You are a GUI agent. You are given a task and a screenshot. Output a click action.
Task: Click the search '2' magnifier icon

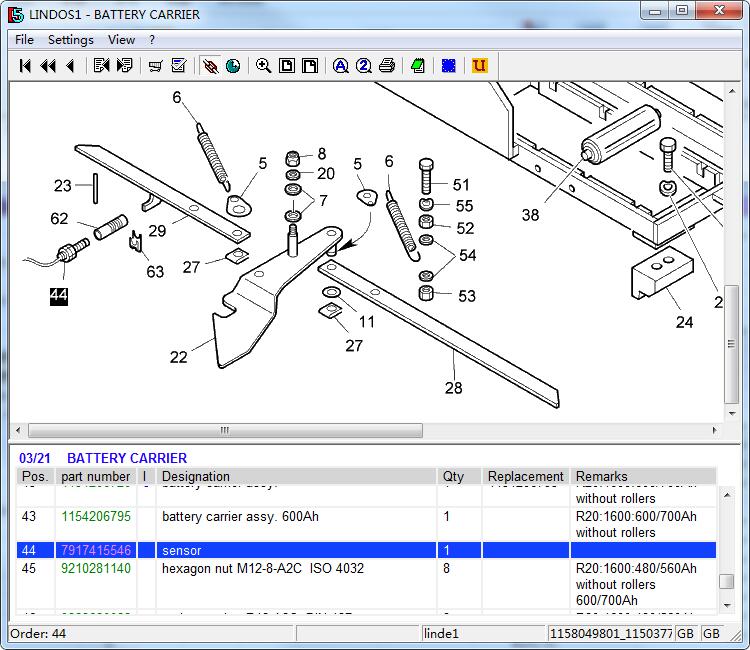364,66
